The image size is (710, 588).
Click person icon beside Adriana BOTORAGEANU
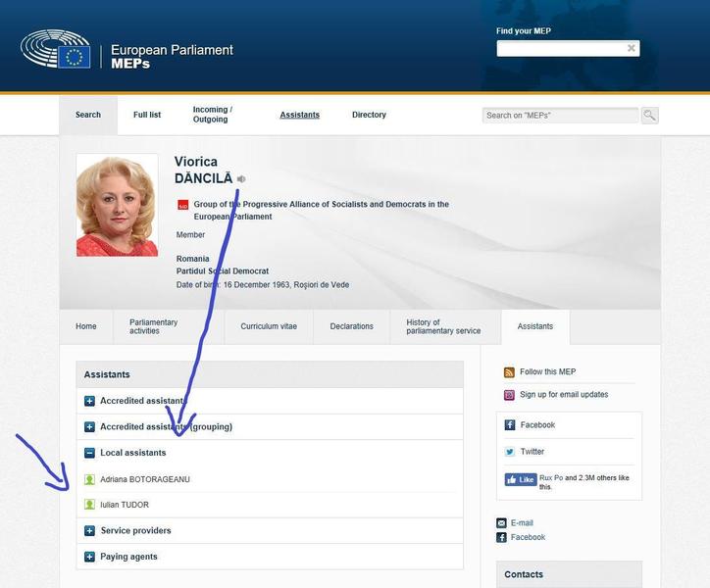pos(89,479)
